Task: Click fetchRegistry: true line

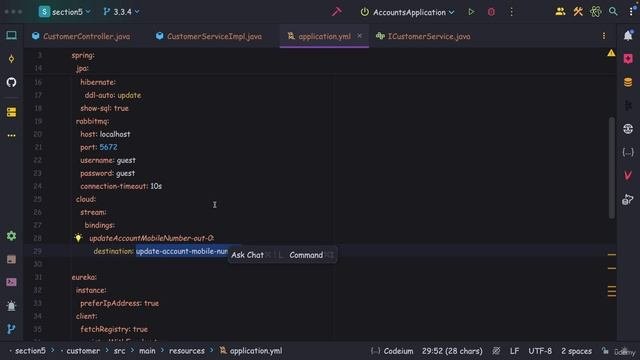Action: point(114,329)
